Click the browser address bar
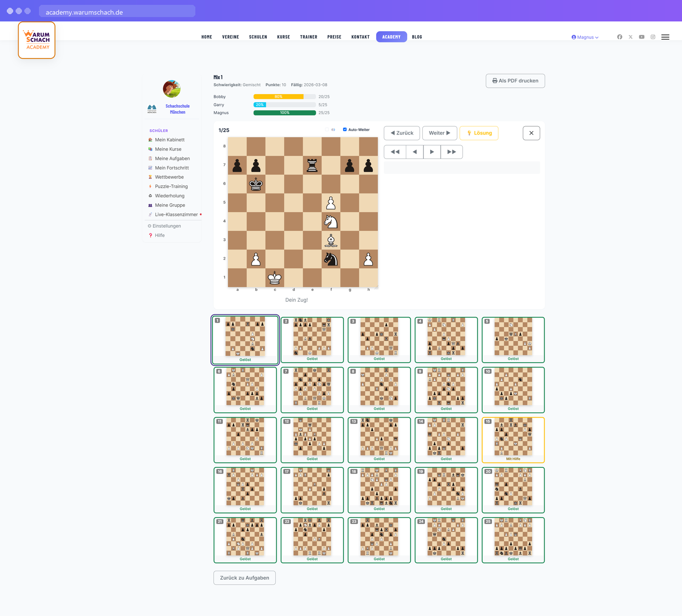This screenshot has width=682, height=616. (117, 11)
